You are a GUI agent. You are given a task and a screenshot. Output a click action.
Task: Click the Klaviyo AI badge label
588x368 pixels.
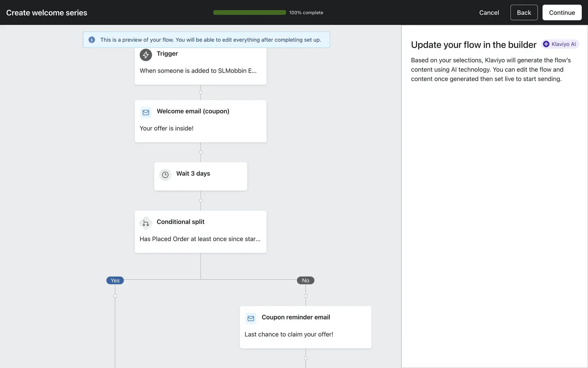(x=563, y=44)
